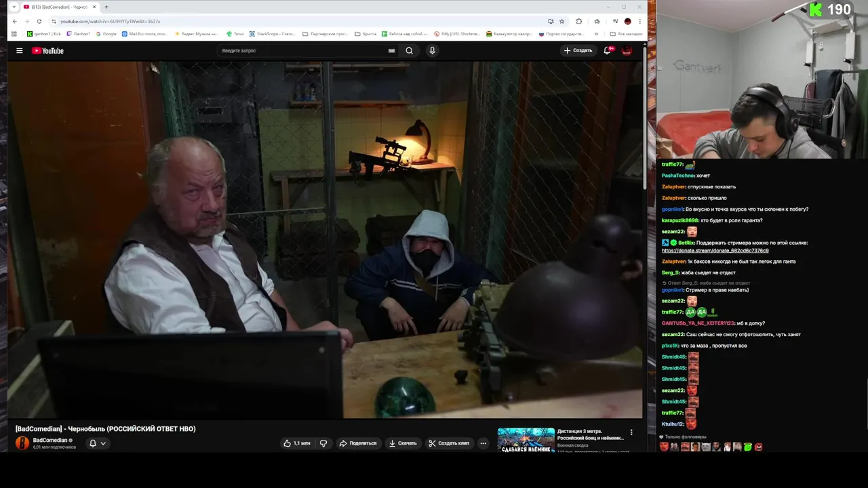Open Chrome apps grid in bookmarks bar

coord(14,34)
